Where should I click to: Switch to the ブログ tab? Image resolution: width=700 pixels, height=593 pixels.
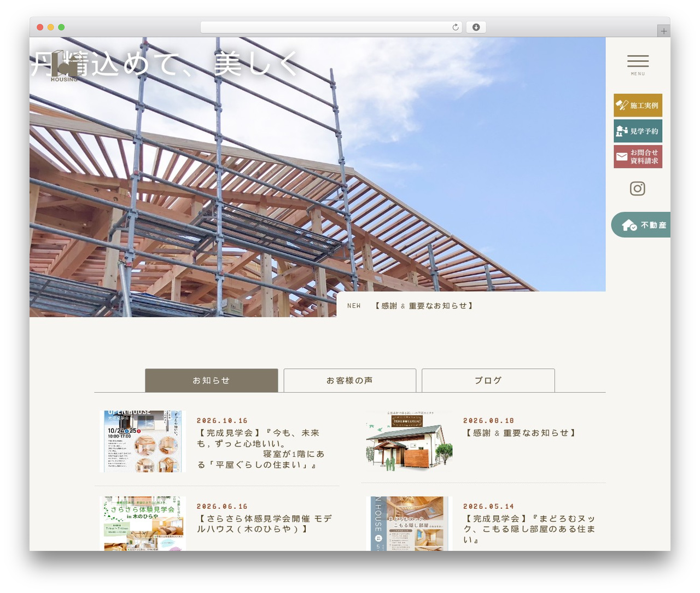click(488, 380)
